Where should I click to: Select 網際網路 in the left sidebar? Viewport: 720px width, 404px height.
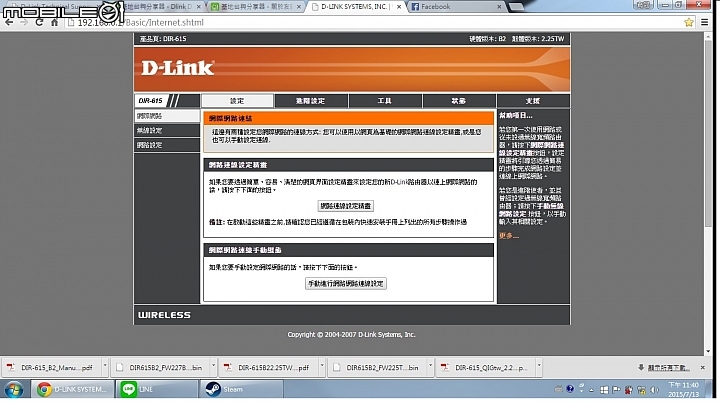(167, 116)
